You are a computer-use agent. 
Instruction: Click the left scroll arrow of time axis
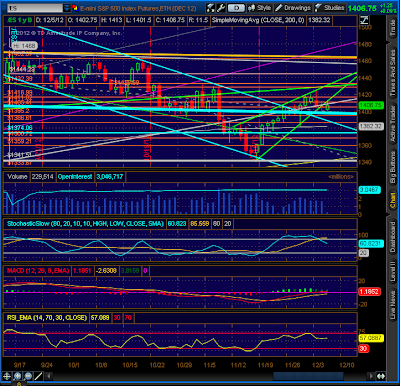pos(49,376)
